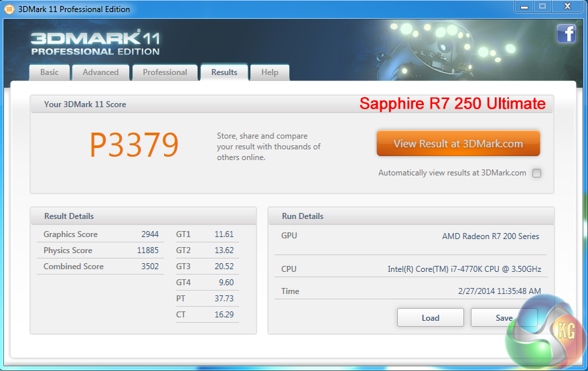This screenshot has width=588, height=371.
Task: Close the 3DMark 11 window
Action: (567, 7)
